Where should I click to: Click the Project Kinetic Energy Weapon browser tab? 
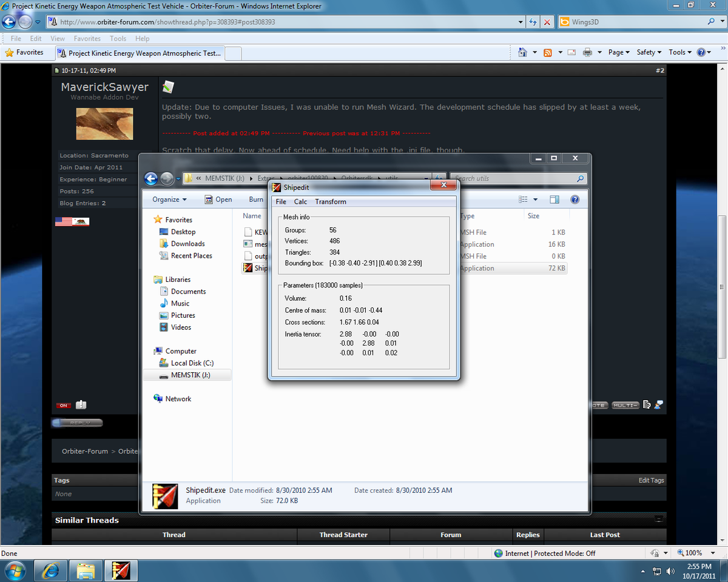pos(140,53)
